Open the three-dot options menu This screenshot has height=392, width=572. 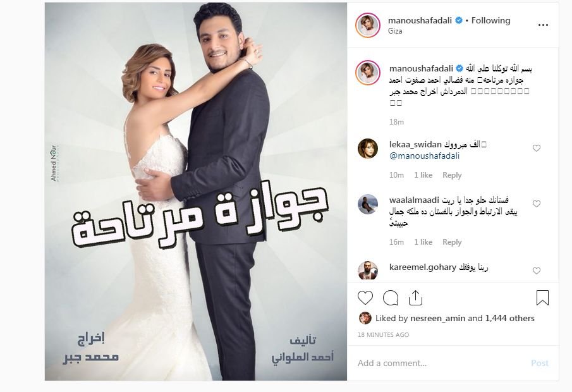pos(543,25)
